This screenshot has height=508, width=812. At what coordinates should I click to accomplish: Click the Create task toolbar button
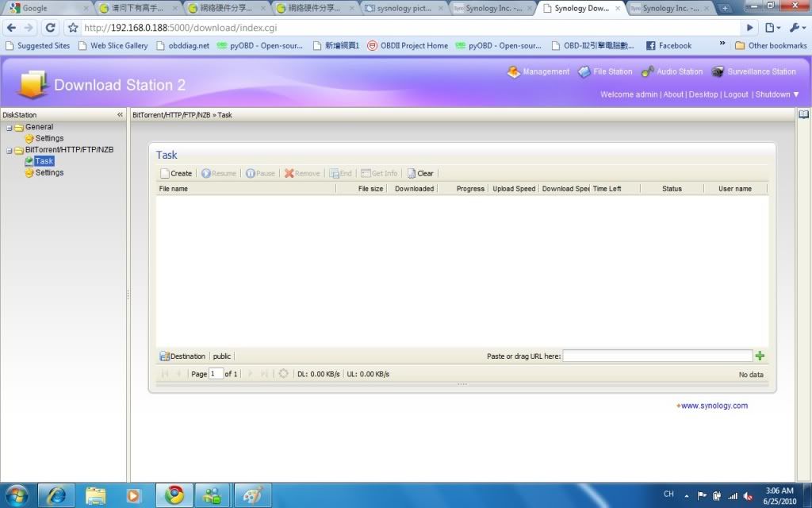click(176, 173)
